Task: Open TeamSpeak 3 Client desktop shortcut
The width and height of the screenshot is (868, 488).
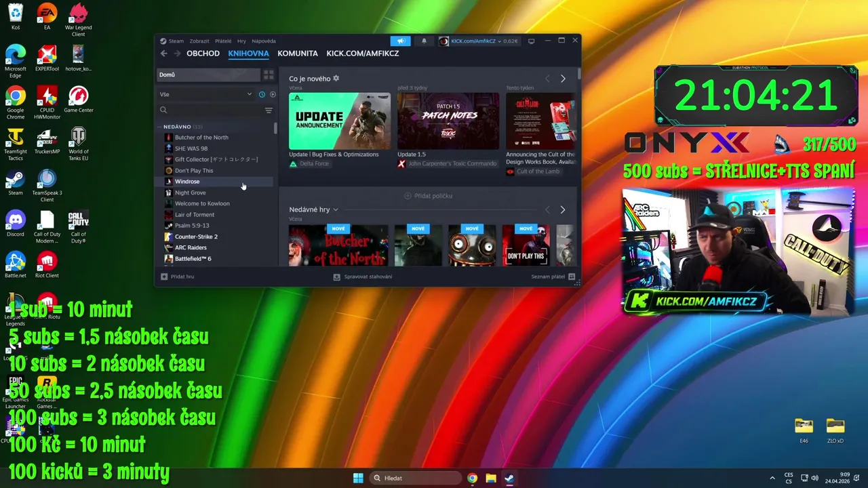Action: pyautogui.click(x=47, y=186)
